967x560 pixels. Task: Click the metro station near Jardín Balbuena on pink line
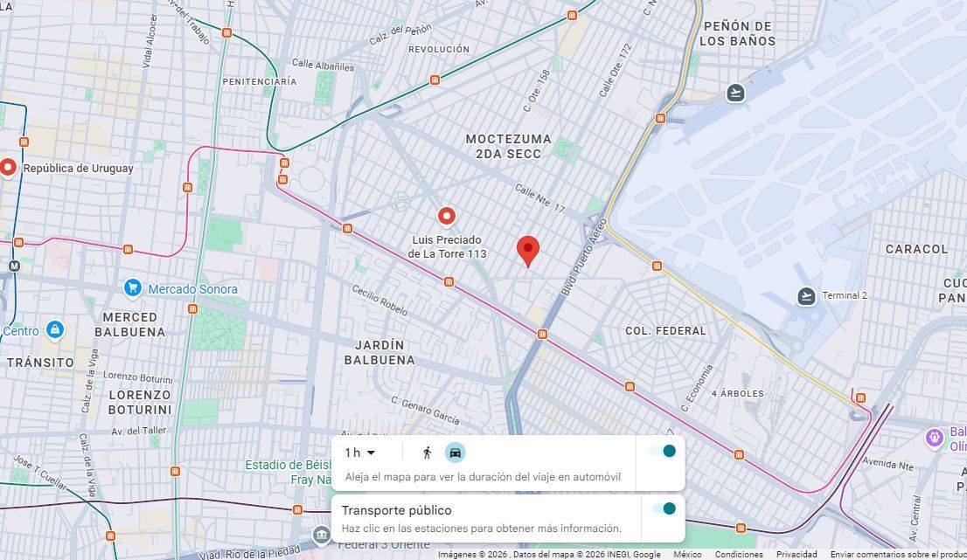pos(449,281)
